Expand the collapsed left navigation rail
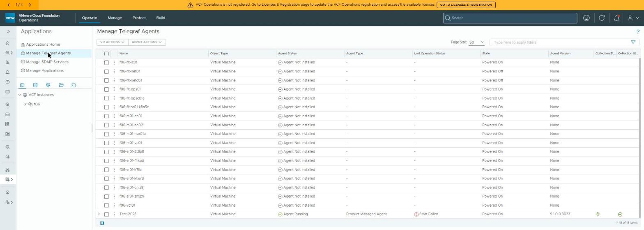 pyautogui.click(x=8, y=32)
